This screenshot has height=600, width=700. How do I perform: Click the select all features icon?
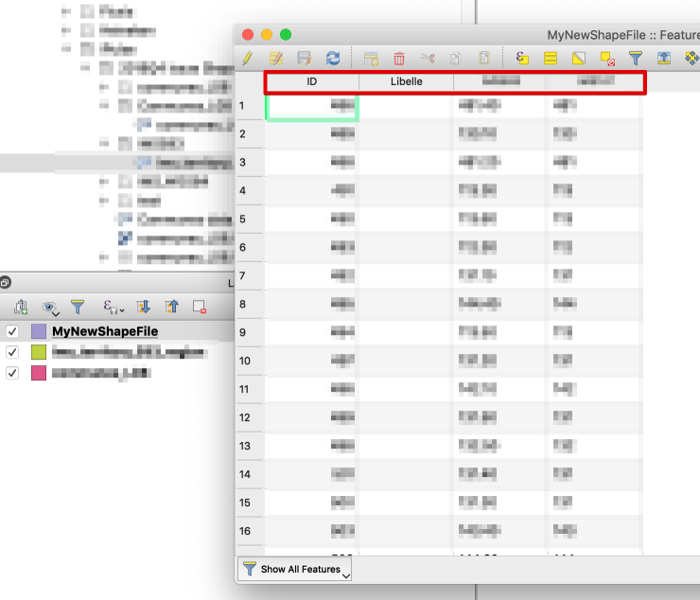[x=551, y=59]
